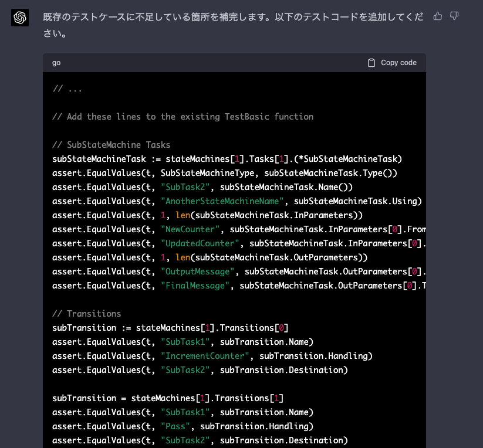
Task: Click the line containing "IncrementCounter"
Action: tap(212, 356)
